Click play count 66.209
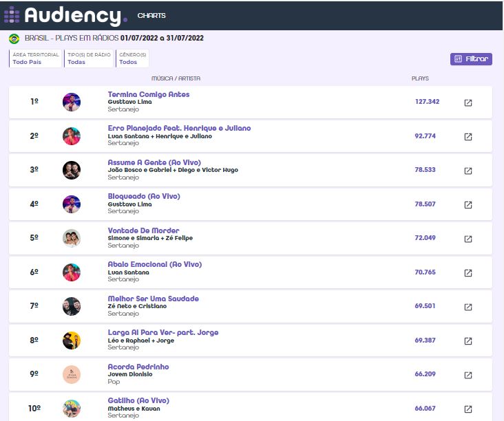 pos(425,374)
